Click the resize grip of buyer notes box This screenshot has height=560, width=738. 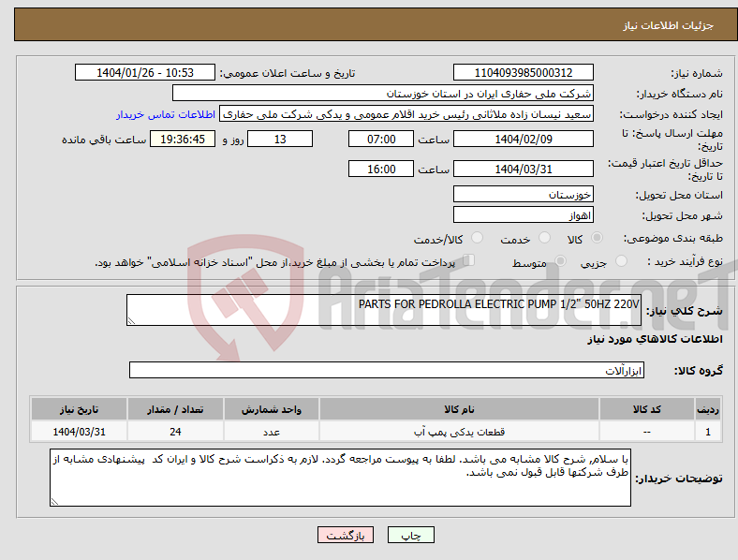pos(54,502)
